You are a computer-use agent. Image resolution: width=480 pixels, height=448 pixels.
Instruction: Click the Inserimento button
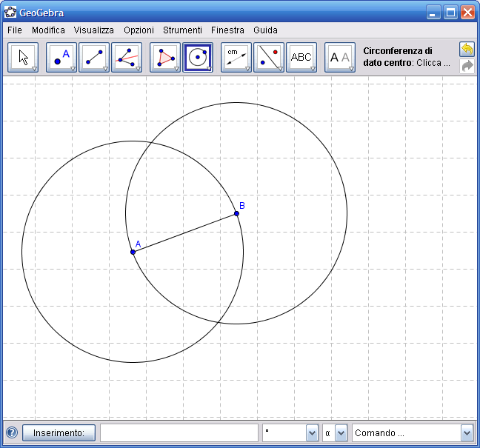click(59, 432)
